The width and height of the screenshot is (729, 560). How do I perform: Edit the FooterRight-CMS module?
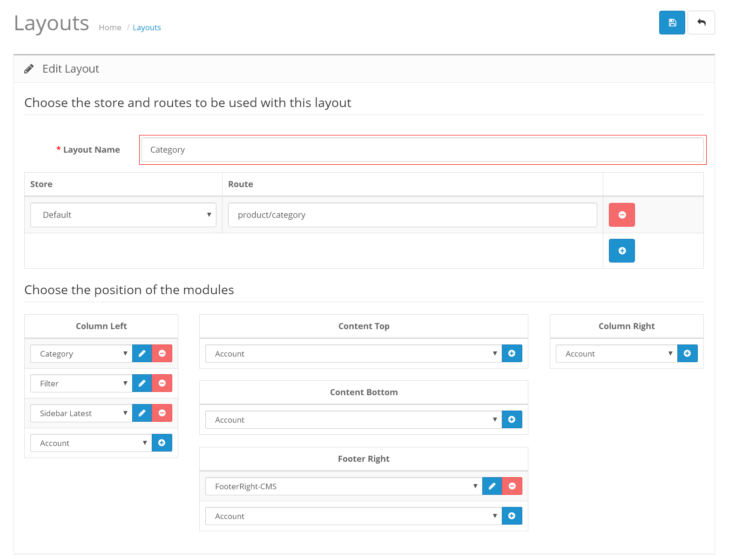pos(492,486)
